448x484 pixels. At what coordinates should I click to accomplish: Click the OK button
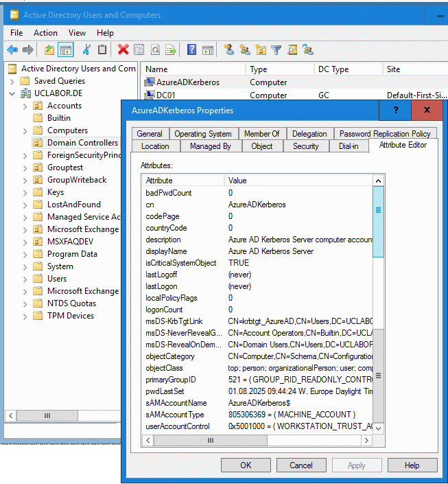(246, 465)
